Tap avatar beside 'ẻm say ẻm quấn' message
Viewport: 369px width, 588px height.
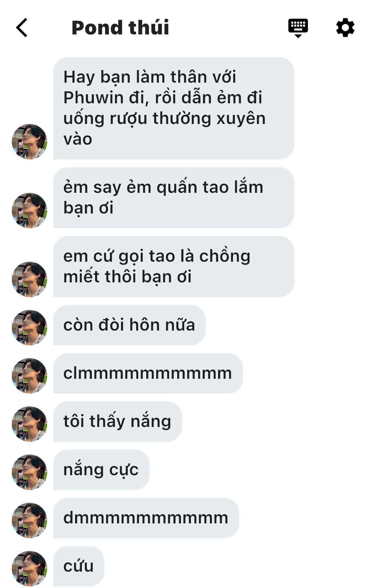[x=30, y=211]
